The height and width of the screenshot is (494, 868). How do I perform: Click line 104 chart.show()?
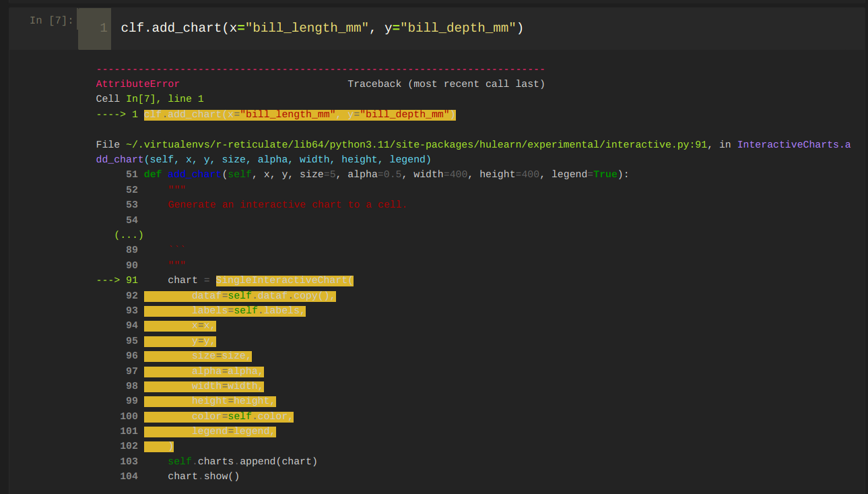click(x=204, y=476)
